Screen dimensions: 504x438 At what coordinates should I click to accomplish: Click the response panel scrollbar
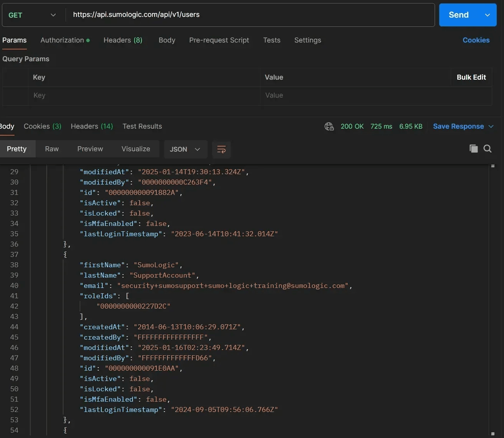point(493,166)
